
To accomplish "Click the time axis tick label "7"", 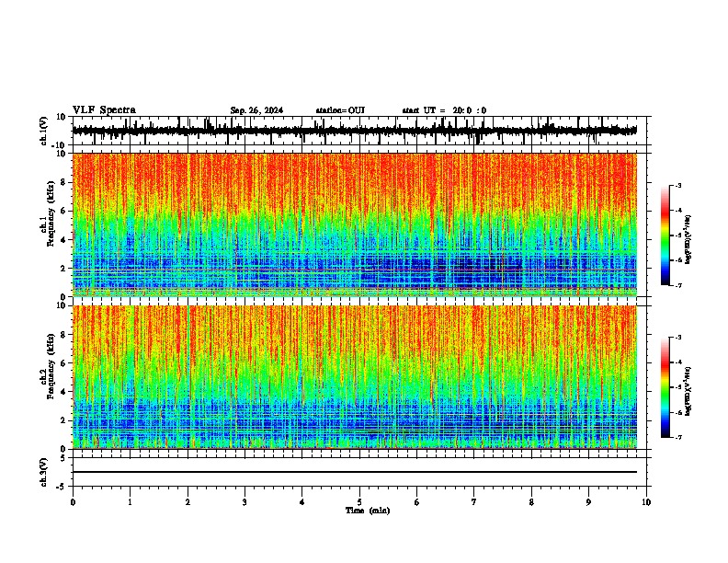I will click(x=474, y=502).
